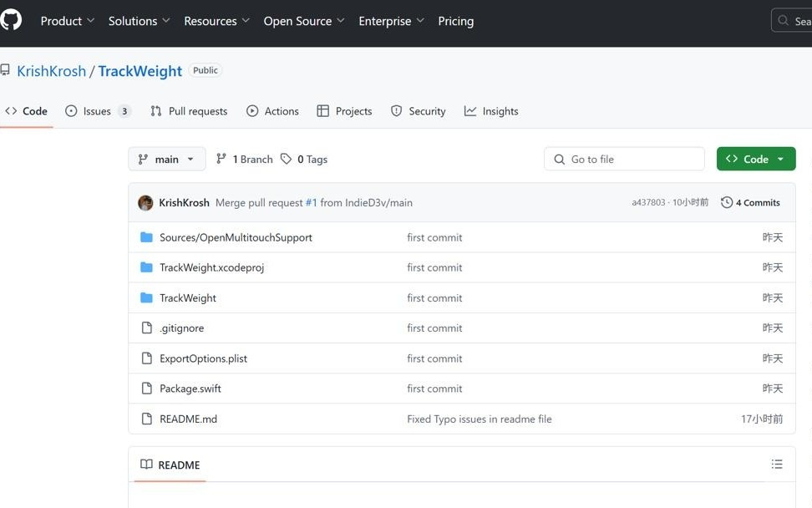Click the '17小时前' timestamp for README.md
This screenshot has height=508, width=812.
761,419
